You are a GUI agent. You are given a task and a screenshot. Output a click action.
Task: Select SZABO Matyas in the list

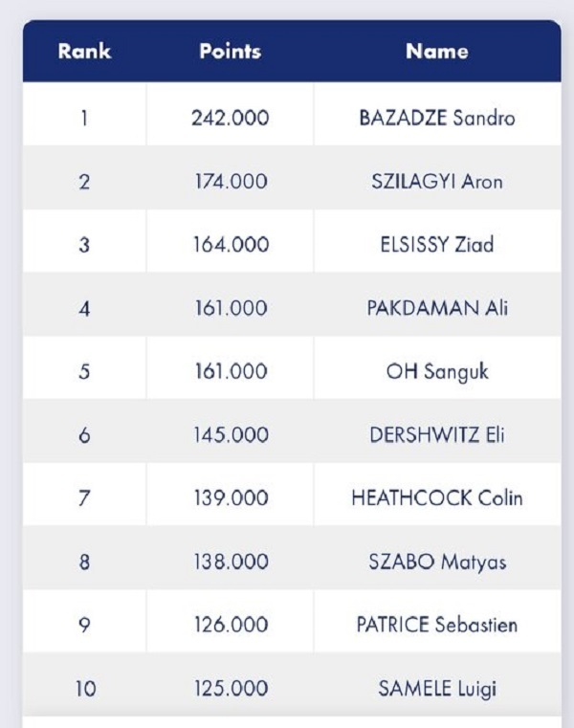[x=436, y=562]
